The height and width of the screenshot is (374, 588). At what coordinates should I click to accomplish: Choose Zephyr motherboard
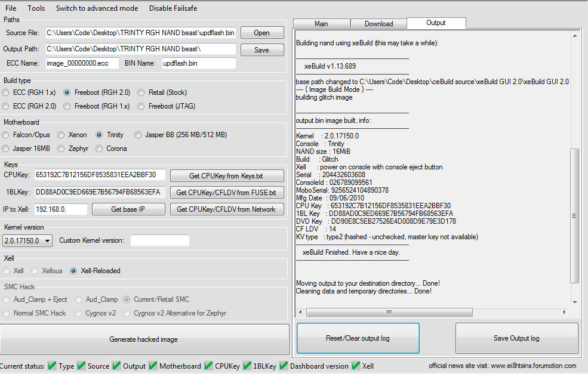[73, 149]
